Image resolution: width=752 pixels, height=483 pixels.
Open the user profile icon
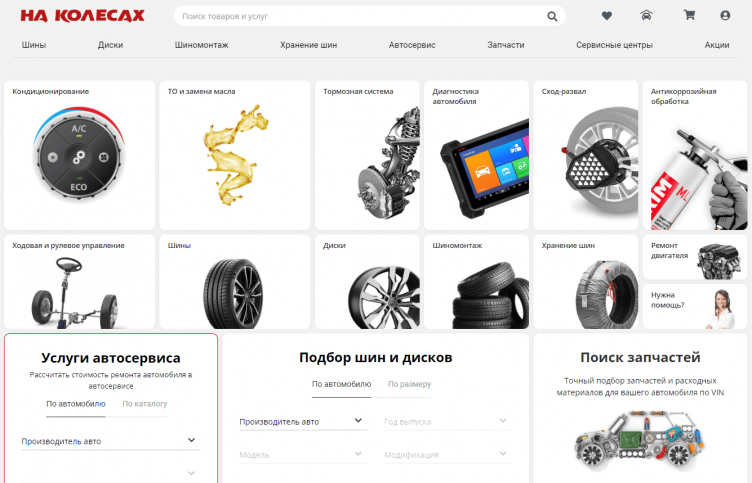725,16
